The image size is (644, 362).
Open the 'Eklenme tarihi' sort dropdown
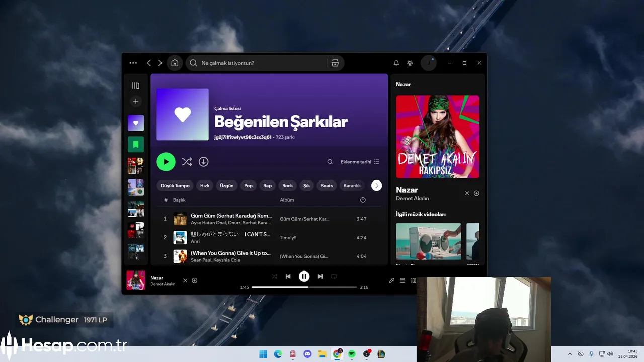pos(360,162)
